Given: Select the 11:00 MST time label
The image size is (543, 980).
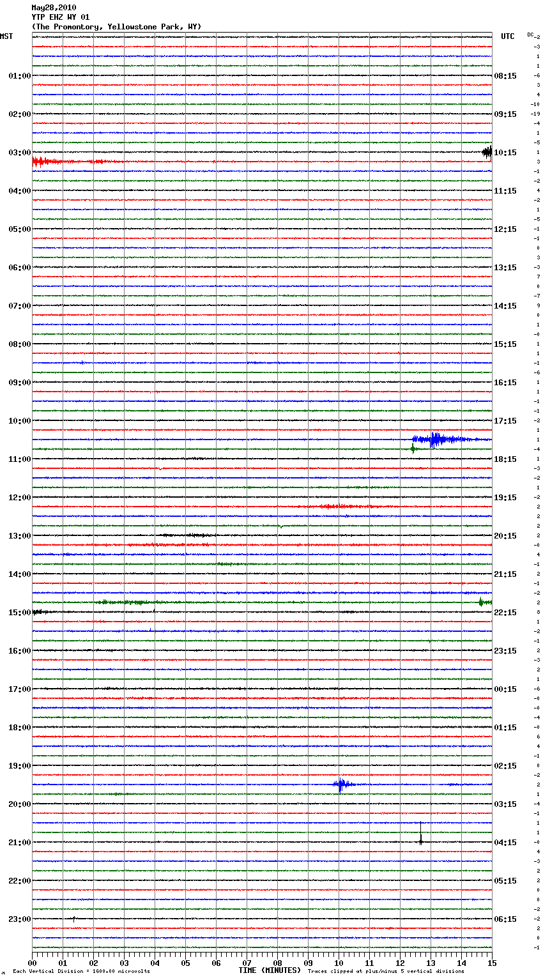Looking at the screenshot, I should 20,459.
